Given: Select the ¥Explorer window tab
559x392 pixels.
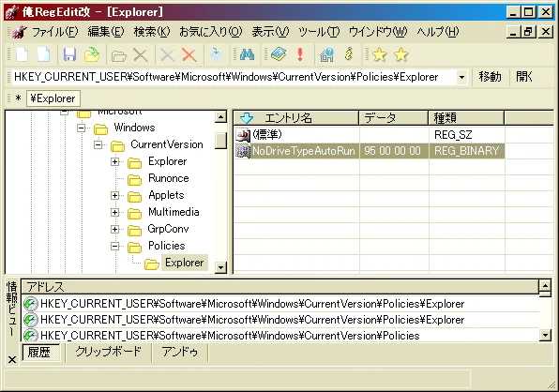Looking at the screenshot, I should (x=53, y=98).
